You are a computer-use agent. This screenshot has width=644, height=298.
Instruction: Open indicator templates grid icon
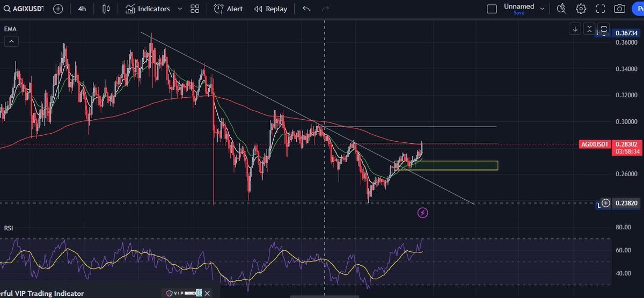coord(195,9)
